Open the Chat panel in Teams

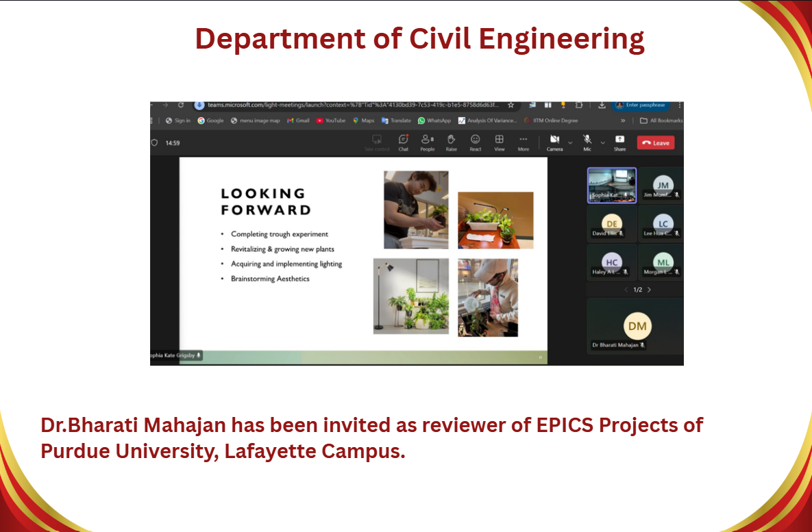click(x=404, y=142)
